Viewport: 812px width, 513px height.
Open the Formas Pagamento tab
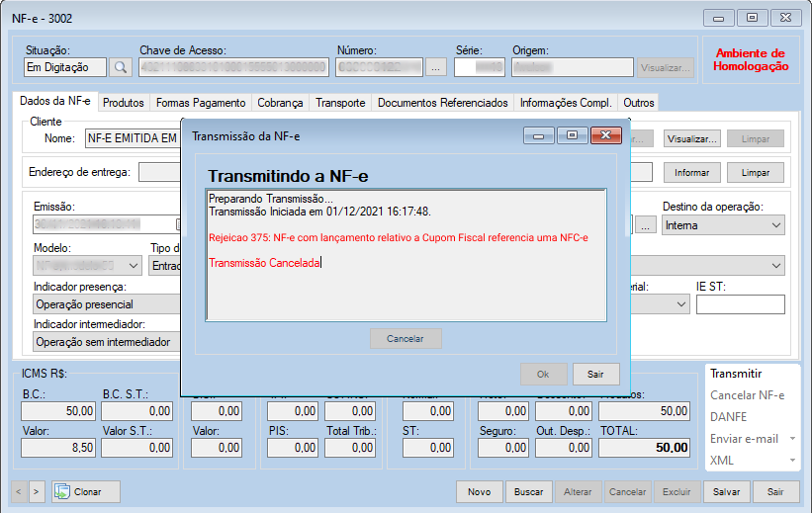(x=201, y=103)
